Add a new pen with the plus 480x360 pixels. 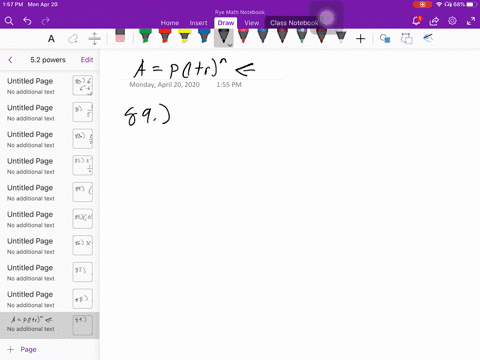click(360, 39)
